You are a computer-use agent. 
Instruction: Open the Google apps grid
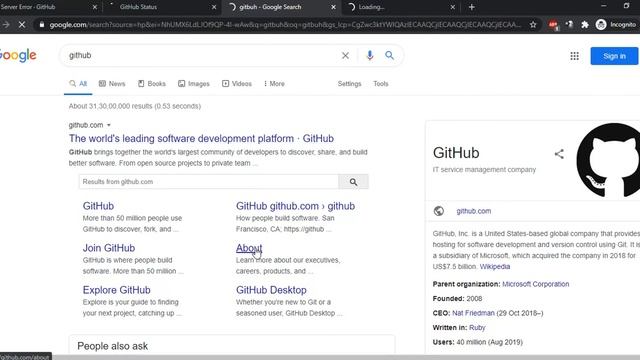point(574,56)
